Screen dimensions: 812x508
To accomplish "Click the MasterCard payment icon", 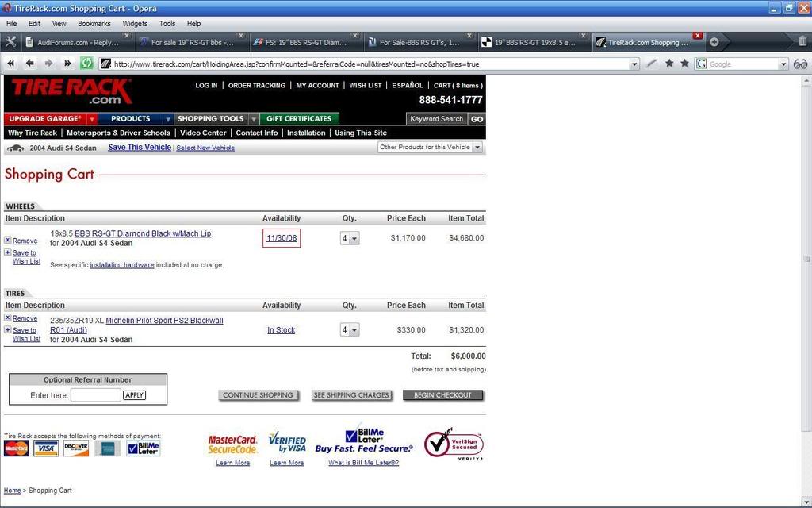I will point(232,444).
